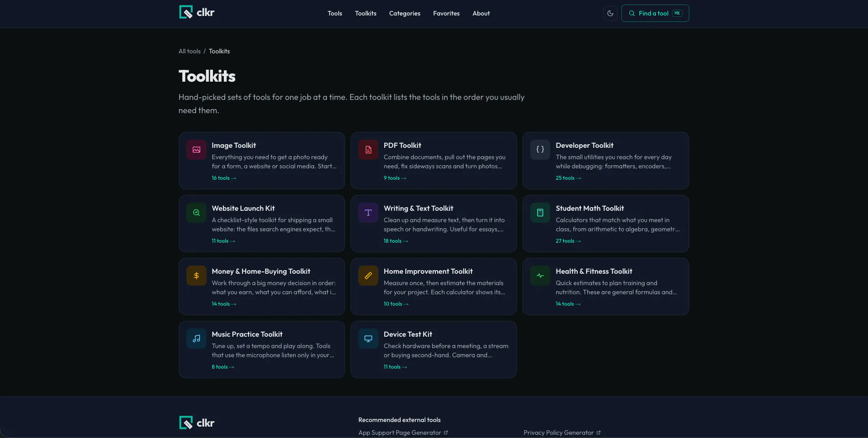Click the 10 tools link under Home Improvement

[396, 304]
